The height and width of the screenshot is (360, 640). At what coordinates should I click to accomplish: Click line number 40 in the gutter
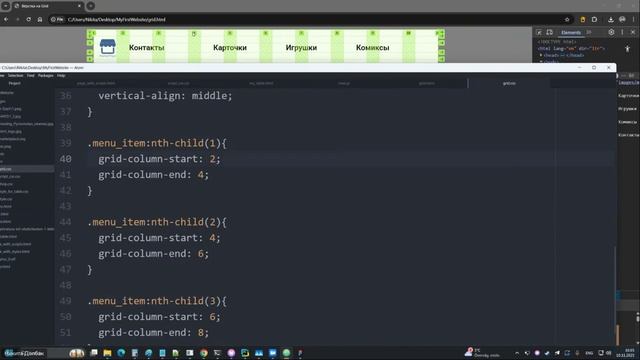pyautogui.click(x=65, y=159)
